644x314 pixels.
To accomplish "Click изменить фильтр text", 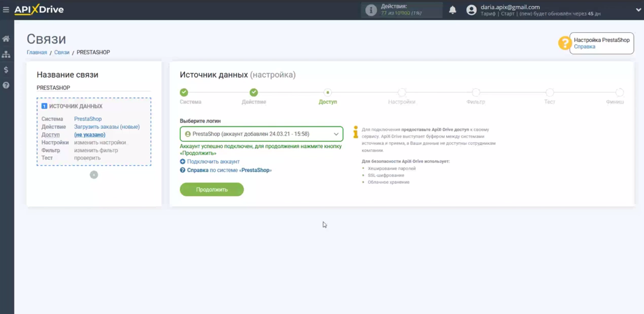I will pos(96,150).
